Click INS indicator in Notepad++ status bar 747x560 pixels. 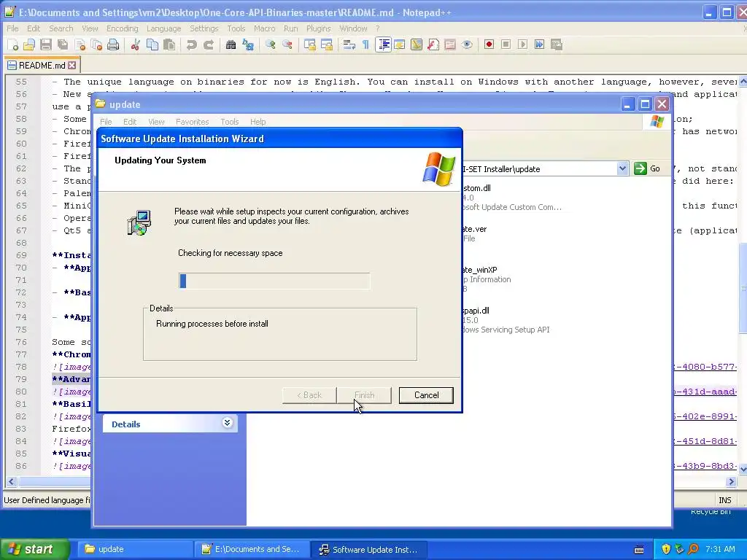coord(724,500)
